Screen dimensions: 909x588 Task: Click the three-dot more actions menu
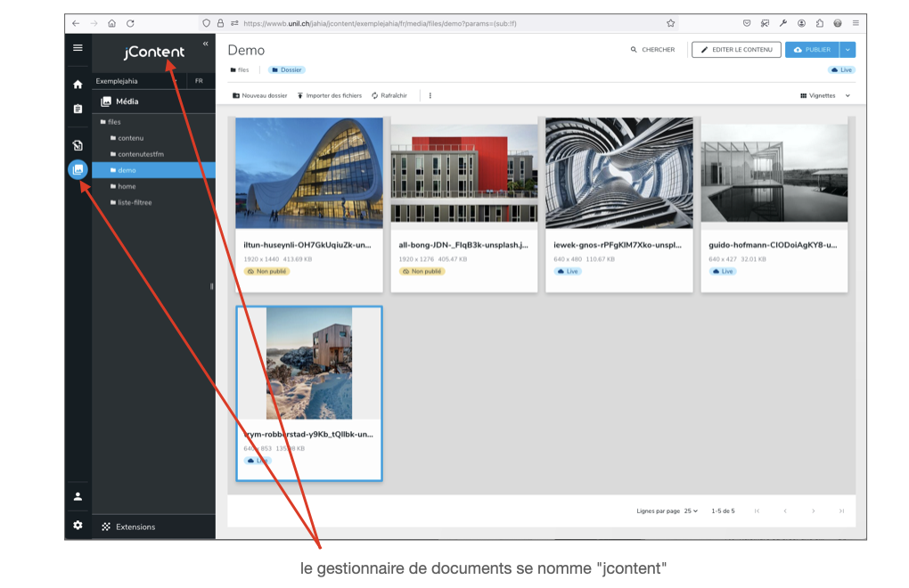(430, 95)
